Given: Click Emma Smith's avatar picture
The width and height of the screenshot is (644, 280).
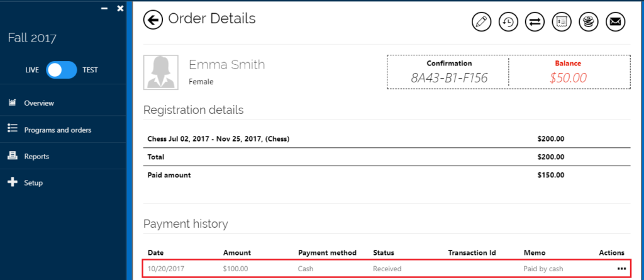Looking at the screenshot, I should click(160, 72).
